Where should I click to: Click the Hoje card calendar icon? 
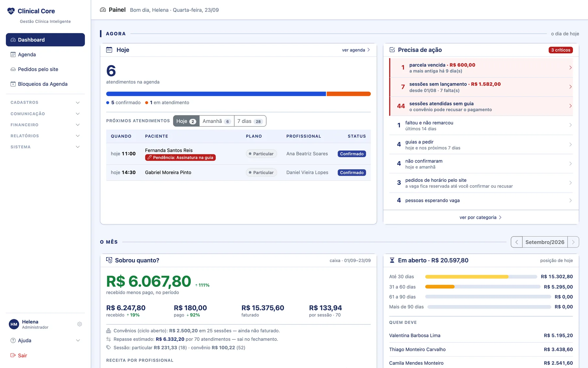click(109, 50)
